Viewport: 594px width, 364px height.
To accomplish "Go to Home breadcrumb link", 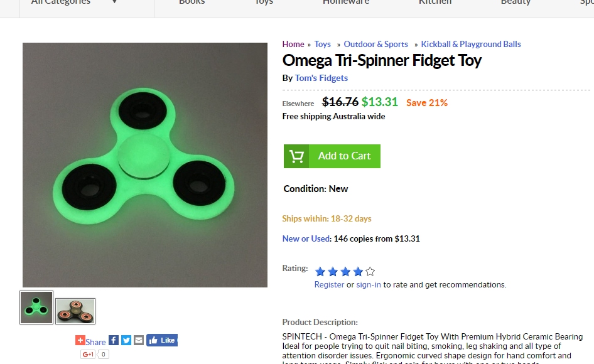I will coord(293,44).
